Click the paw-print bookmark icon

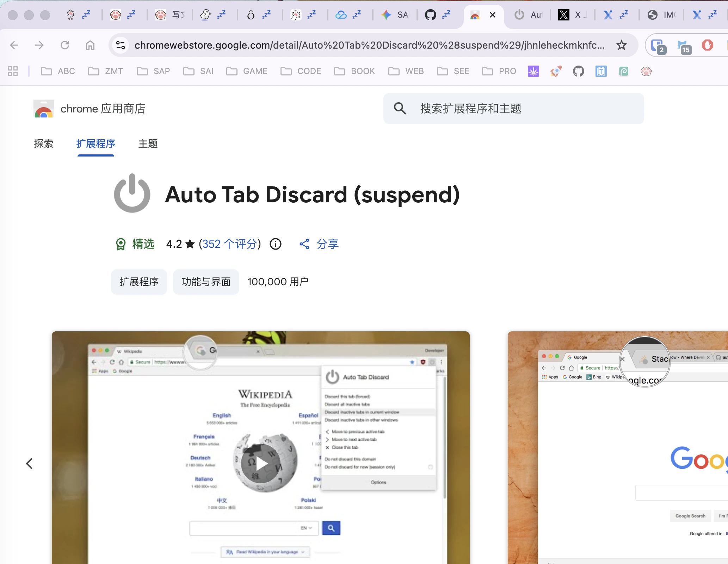[646, 71]
